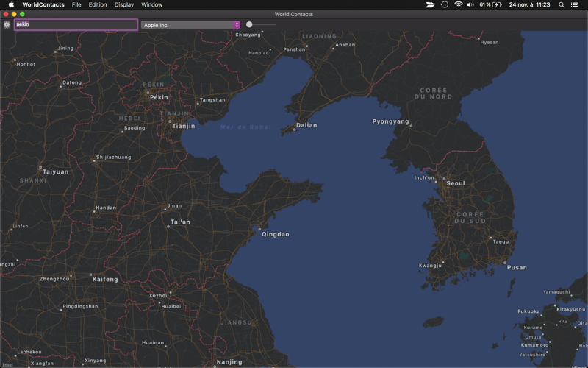Click the Legal link on the map
588x368 pixels.
coord(7,364)
